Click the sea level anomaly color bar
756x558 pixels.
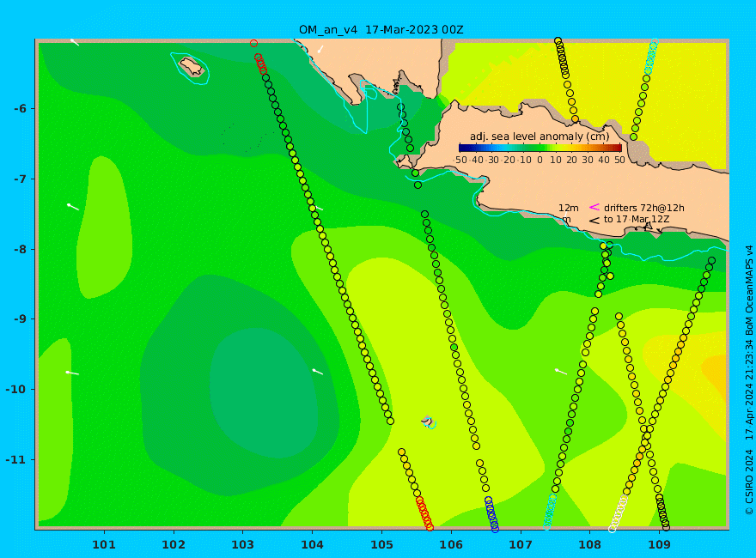[540, 148]
